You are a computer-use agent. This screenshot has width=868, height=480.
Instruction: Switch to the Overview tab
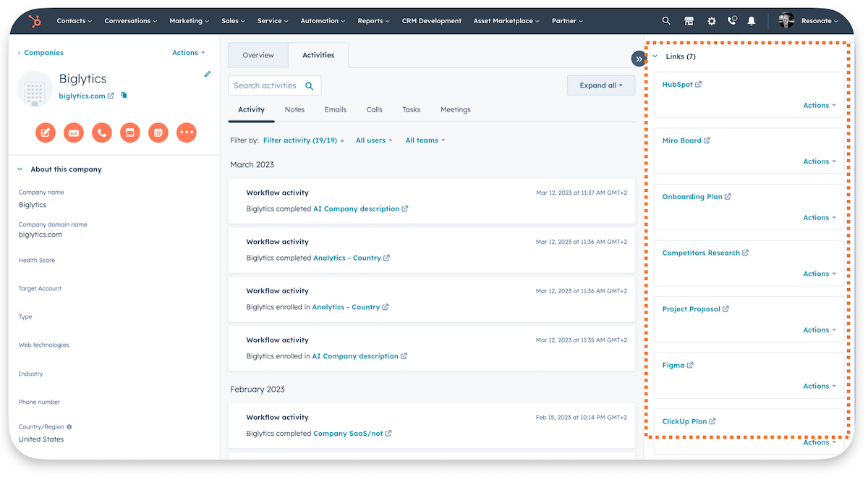point(258,56)
